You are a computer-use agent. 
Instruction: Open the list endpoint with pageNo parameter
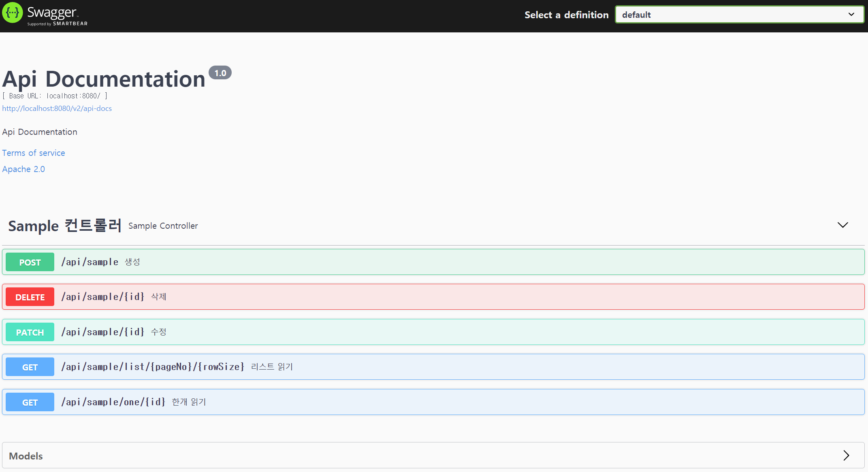(284, 367)
